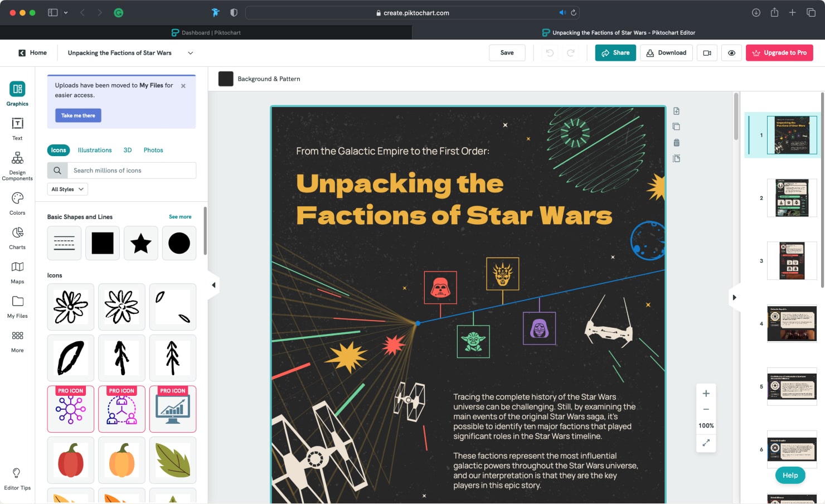This screenshot has width=825, height=504.
Task: Add new block icon beside canvas
Action: point(676,111)
